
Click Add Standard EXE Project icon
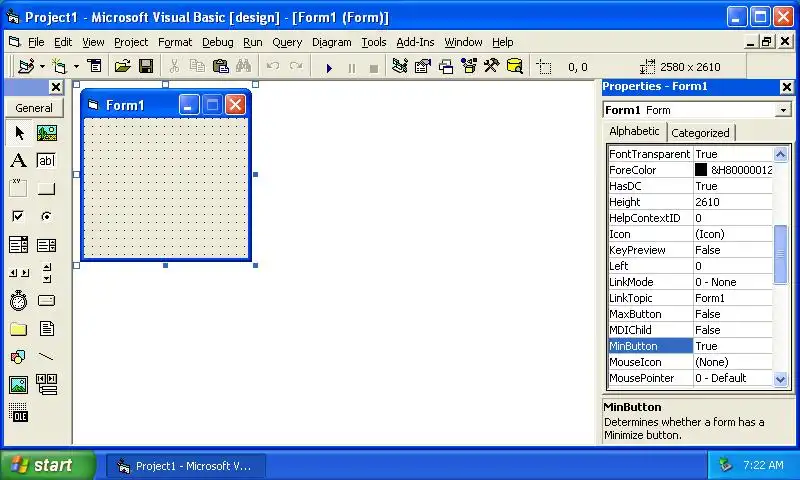click(26, 66)
